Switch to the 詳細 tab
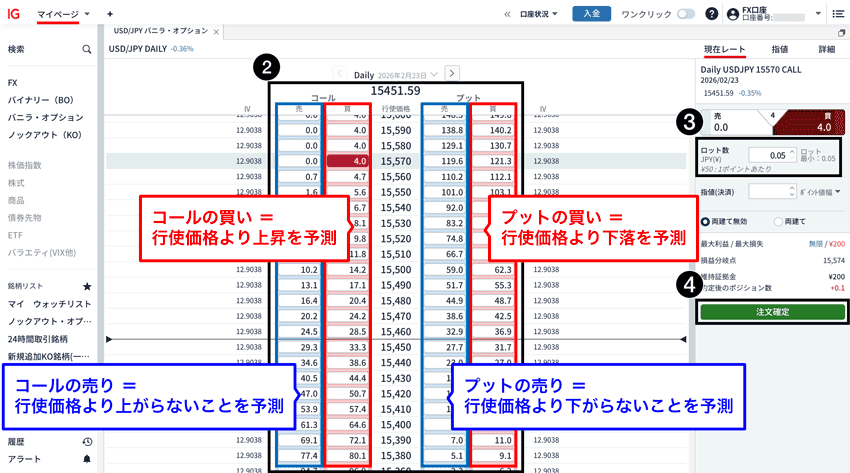The image size is (850, 473). [827, 49]
